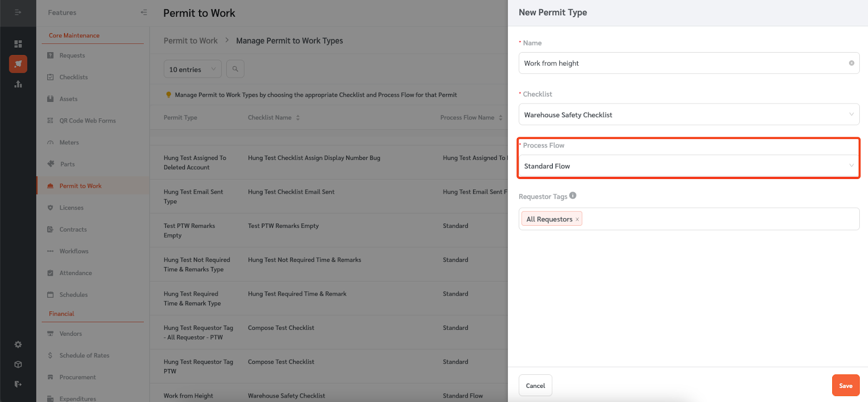
Task: Clear the Name field with the clear icon
Action: (x=851, y=63)
